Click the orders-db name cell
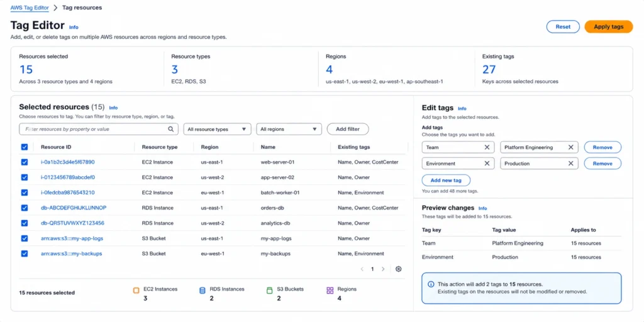 click(272, 208)
